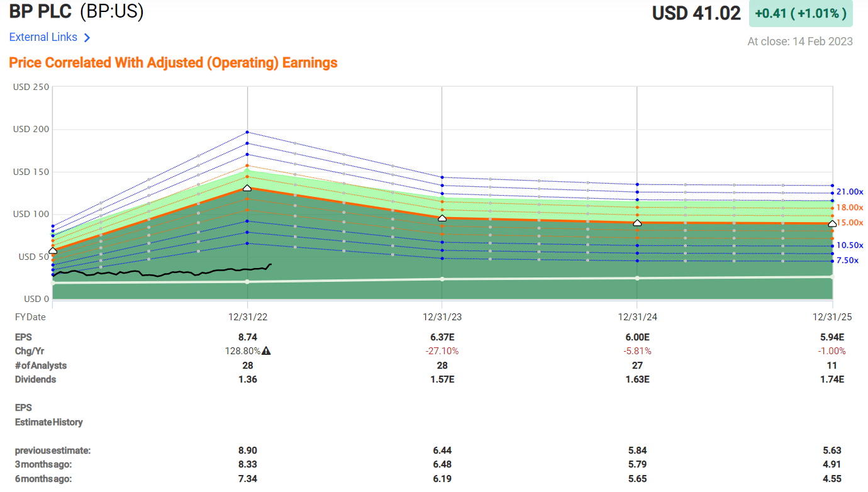Click the (BP:US) ticker symbol
The width and height of the screenshot is (868, 492).
pyautogui.click(x=112, y=11)
